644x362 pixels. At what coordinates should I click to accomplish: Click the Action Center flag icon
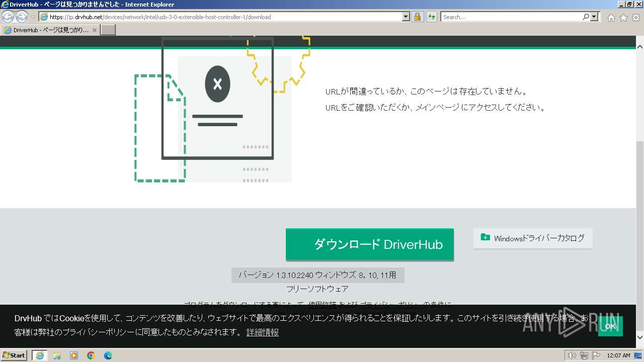(595, 355)
